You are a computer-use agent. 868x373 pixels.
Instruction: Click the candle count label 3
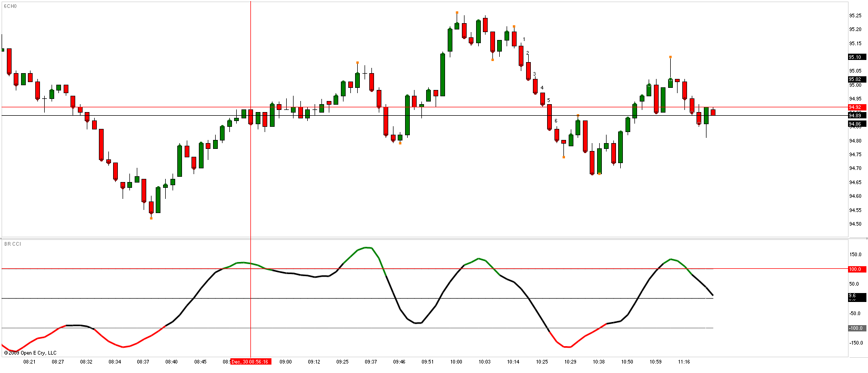point(534,74)
